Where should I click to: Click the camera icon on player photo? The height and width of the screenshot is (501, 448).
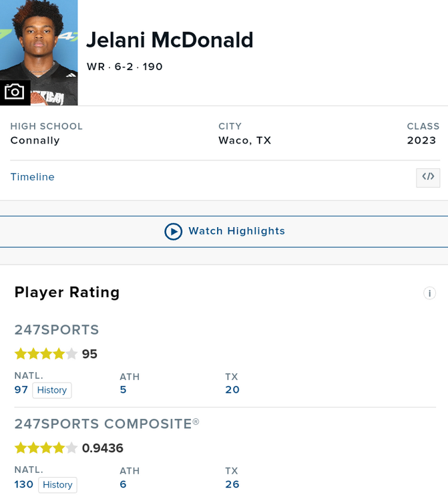(x=14, y=92)
